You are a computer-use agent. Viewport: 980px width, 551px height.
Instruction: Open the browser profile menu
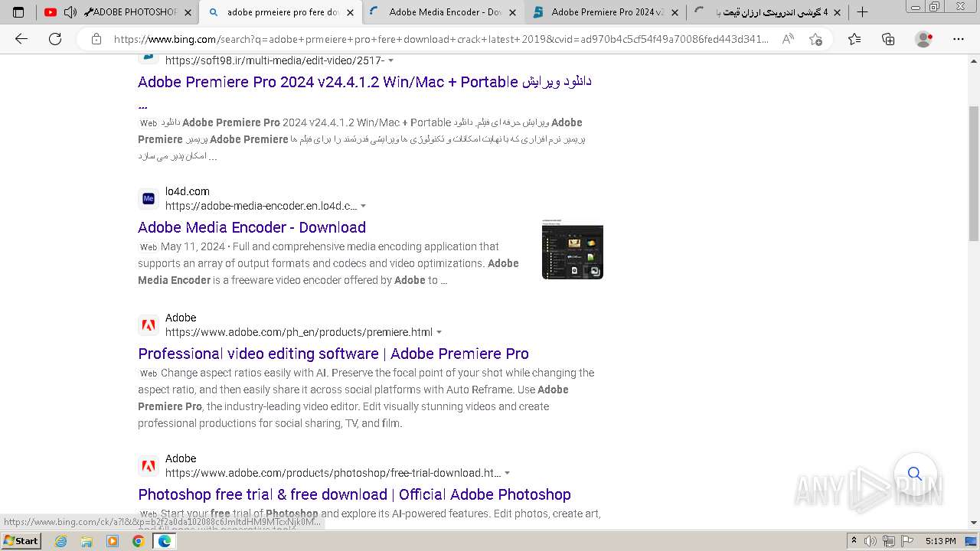click(x=924, y=39)
